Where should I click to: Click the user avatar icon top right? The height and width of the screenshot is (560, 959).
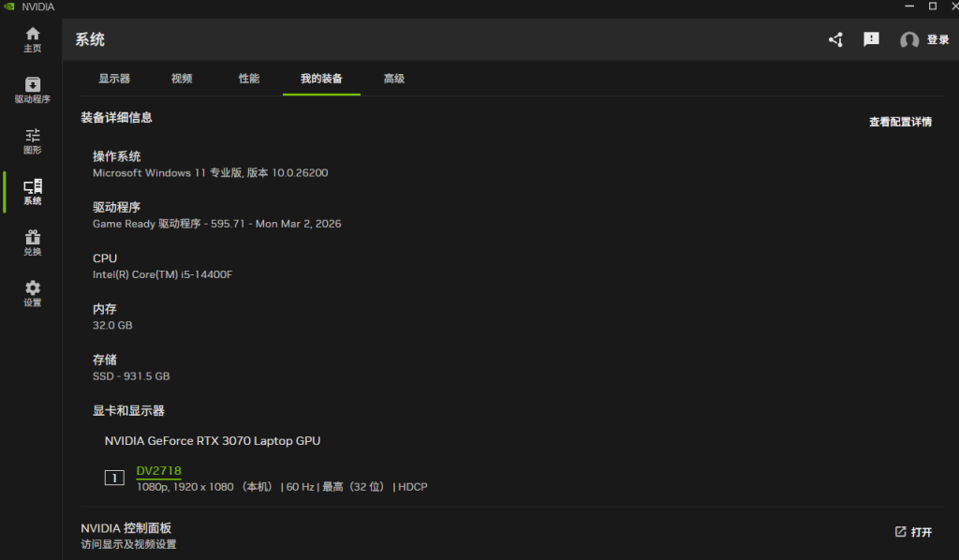907,39
